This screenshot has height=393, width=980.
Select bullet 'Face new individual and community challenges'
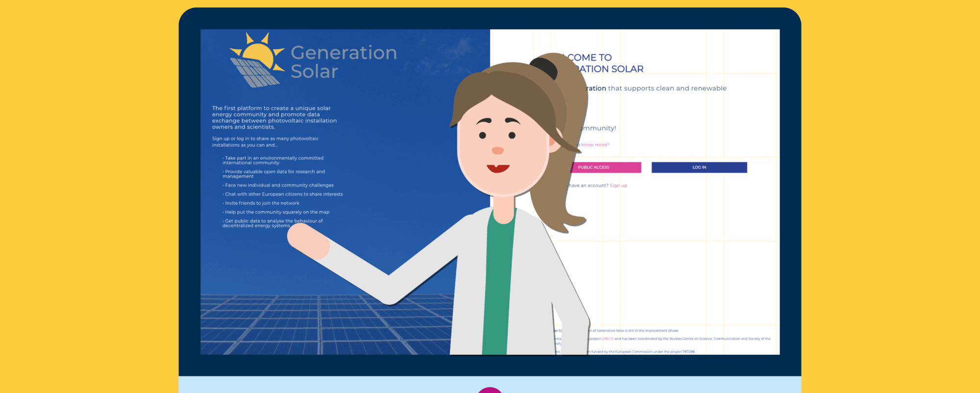tap(278, 185)
